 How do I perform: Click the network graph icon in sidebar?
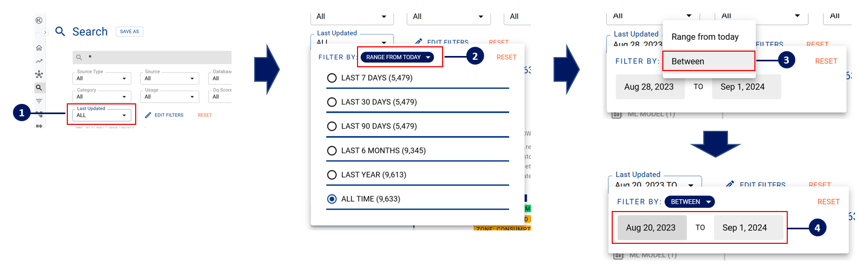39,74
